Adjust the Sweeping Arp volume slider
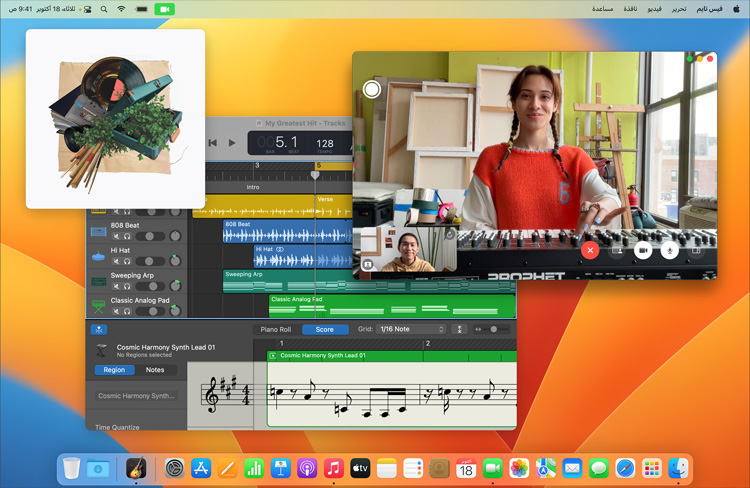The width and height of the screenshot is (750, 488). pyautogui.click(x=151, y=287)
